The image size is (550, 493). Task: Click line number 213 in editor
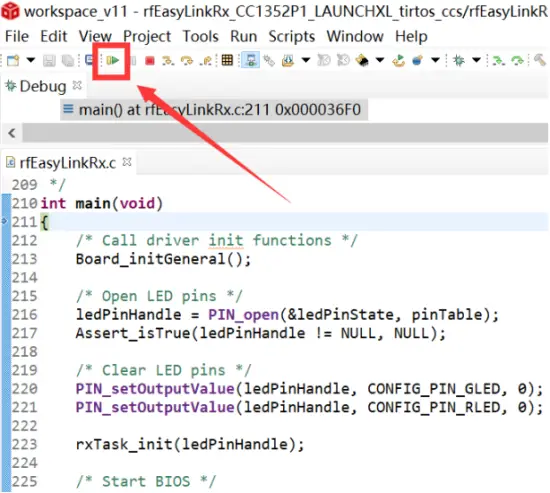point(24,259)
